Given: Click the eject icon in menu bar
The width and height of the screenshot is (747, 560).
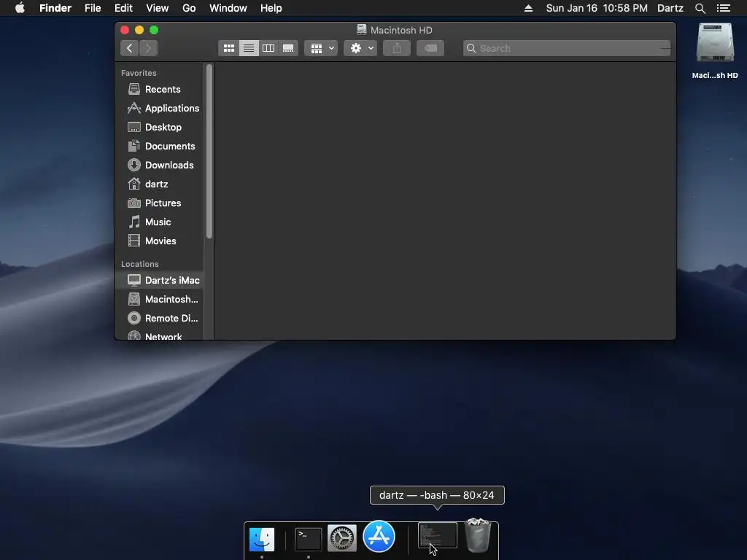Looking at the screenshot, I should pos(528,8).
